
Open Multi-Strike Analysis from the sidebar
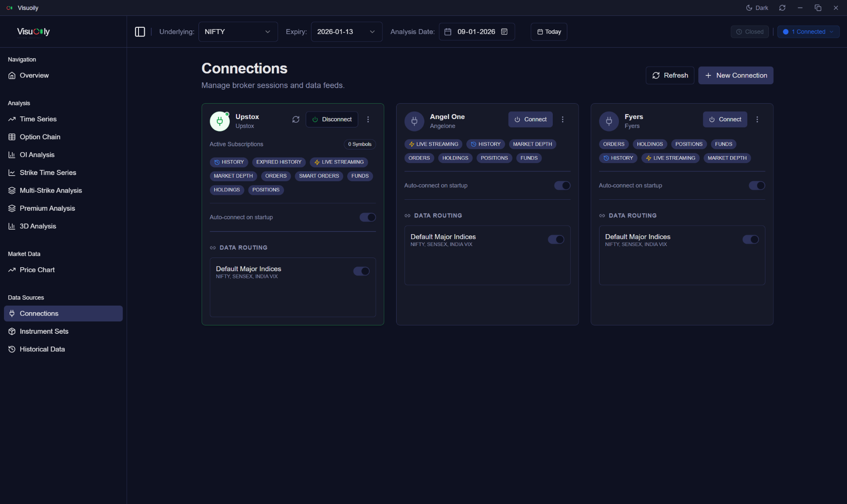[x=51, y=190]
